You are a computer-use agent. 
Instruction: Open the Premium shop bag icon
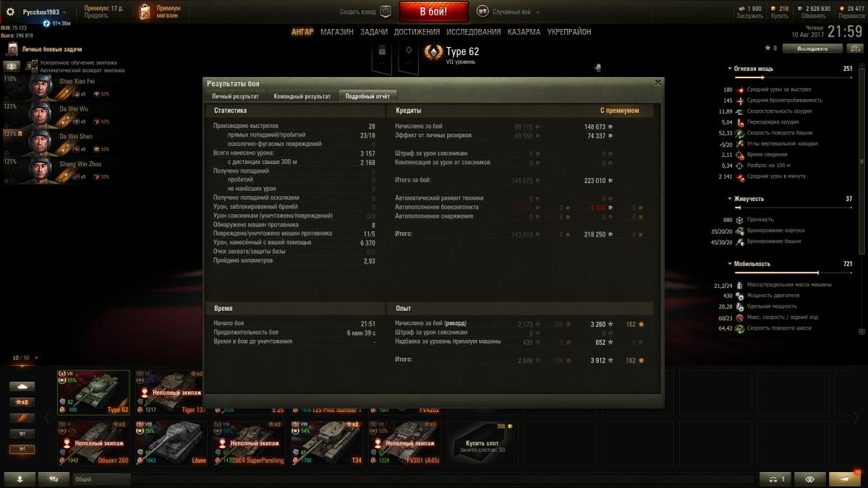[145, 12]
